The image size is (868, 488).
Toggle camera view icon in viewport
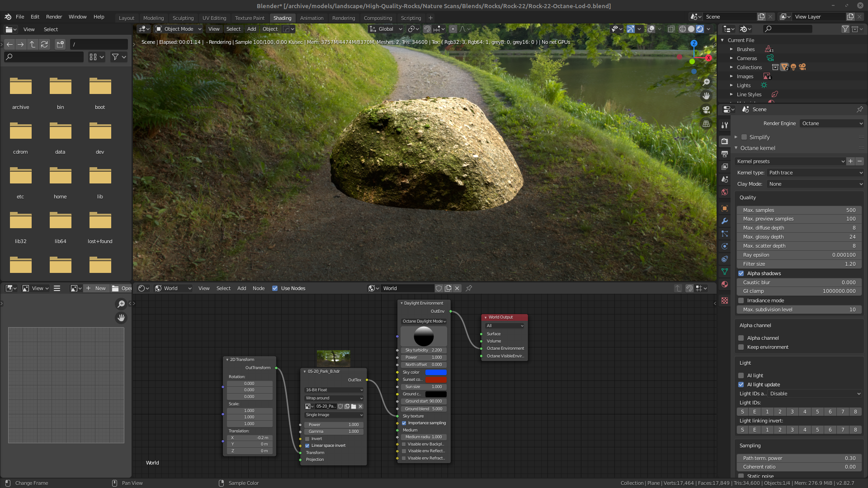[x=706, y=110]
